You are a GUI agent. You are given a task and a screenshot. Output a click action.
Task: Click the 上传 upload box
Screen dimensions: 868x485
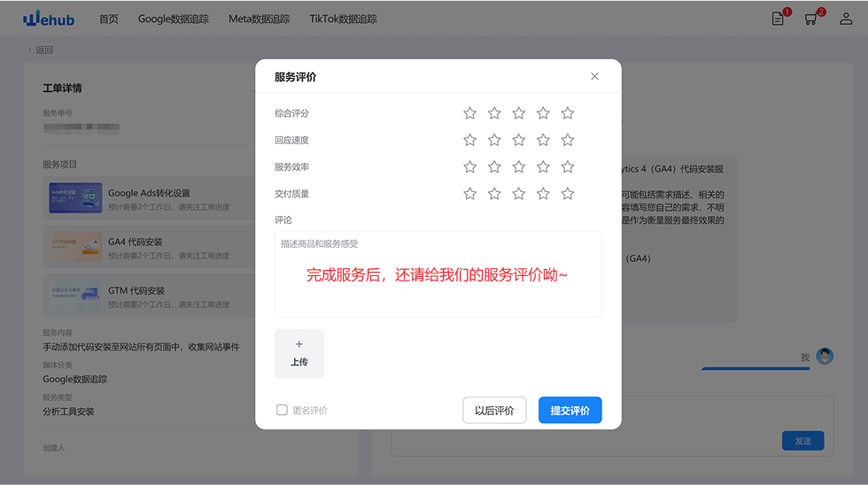(299, 353)
